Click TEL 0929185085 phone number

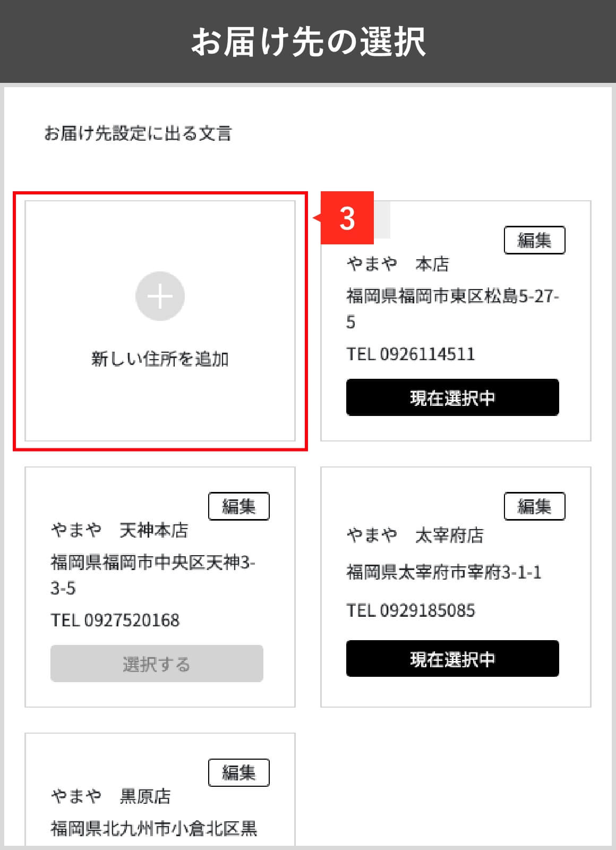tap(410, 611)
